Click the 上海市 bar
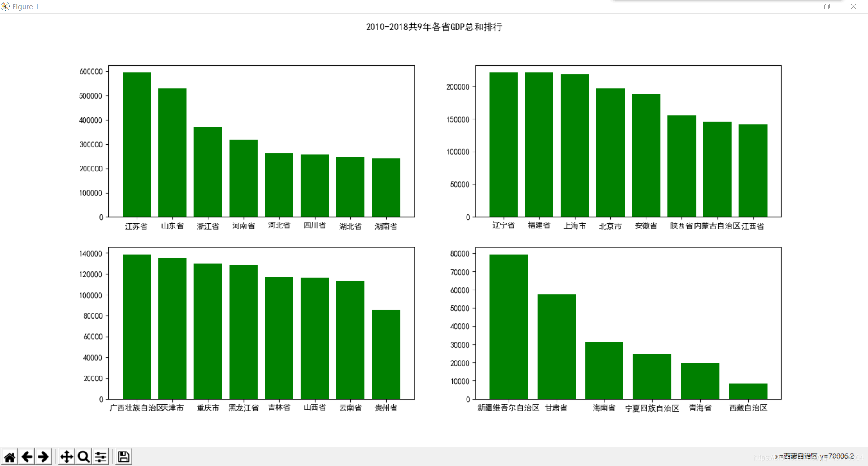Image resolution: width=868 pixels, height=466 pixels. point(575,145)
